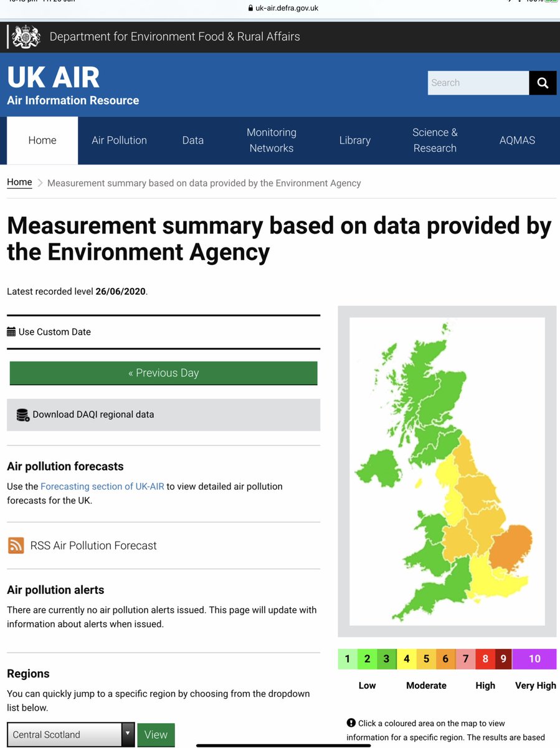This screenshot has height=748, width=560.
Task: Click the Home breadcrumb link
Action: (x=19, y=182)
